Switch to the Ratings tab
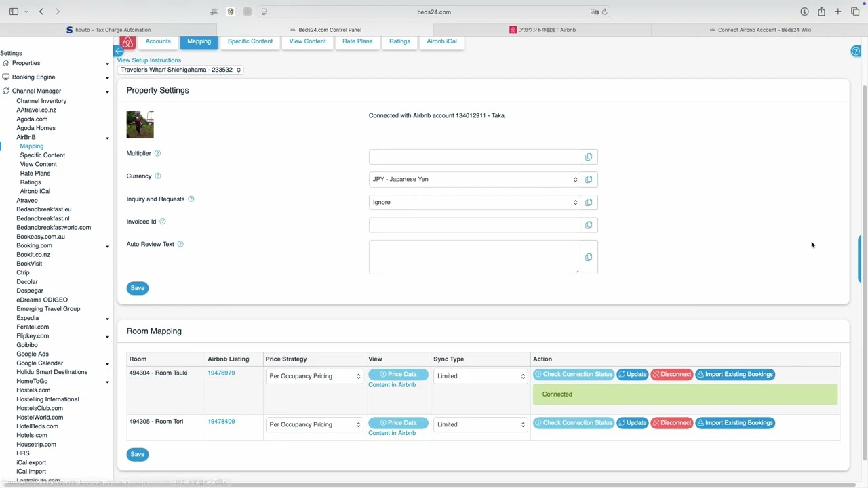The image size is (868, 488). tap(399, 42)
